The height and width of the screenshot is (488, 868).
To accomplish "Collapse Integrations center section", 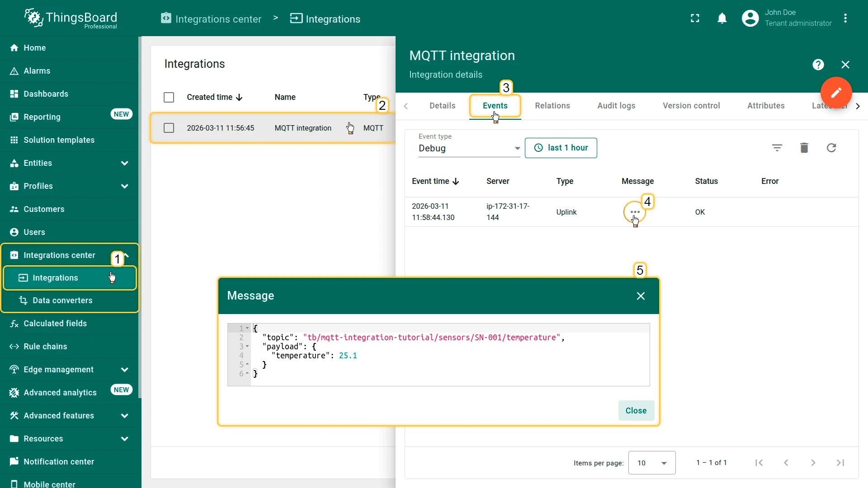I will point(127,255).
